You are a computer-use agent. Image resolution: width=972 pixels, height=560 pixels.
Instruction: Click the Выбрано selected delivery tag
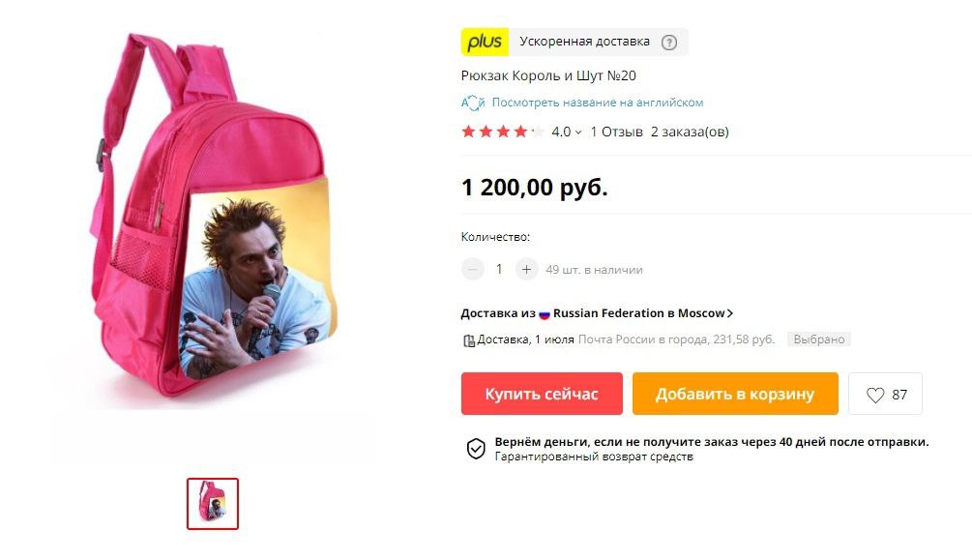tap(819, 339)
